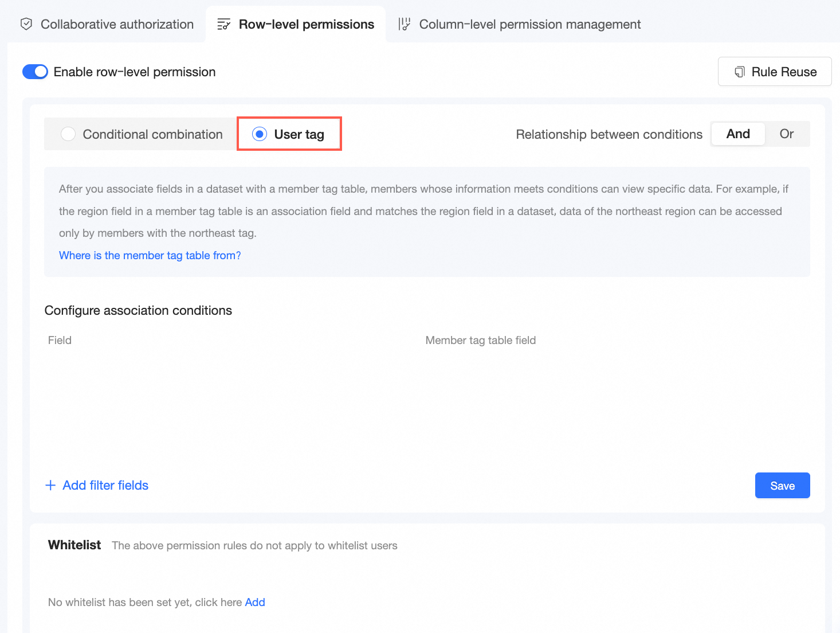Open the Collaborative authorization tab
Image resolution: width=840 pixels, height=633 pixels.
pos(117,24)
